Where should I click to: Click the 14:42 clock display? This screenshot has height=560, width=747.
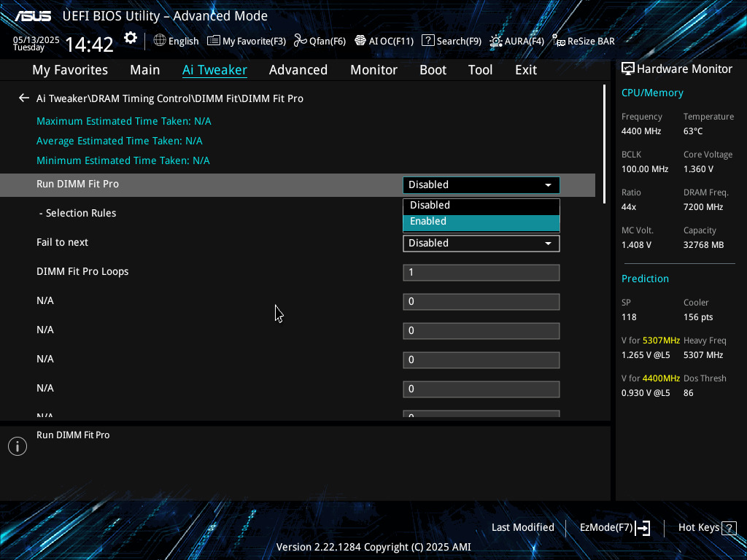pyautogui.click(x=89, y=44)
